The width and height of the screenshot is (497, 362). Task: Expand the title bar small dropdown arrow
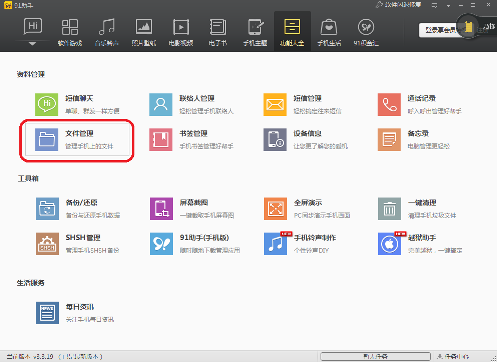click(x=448, y=6)
